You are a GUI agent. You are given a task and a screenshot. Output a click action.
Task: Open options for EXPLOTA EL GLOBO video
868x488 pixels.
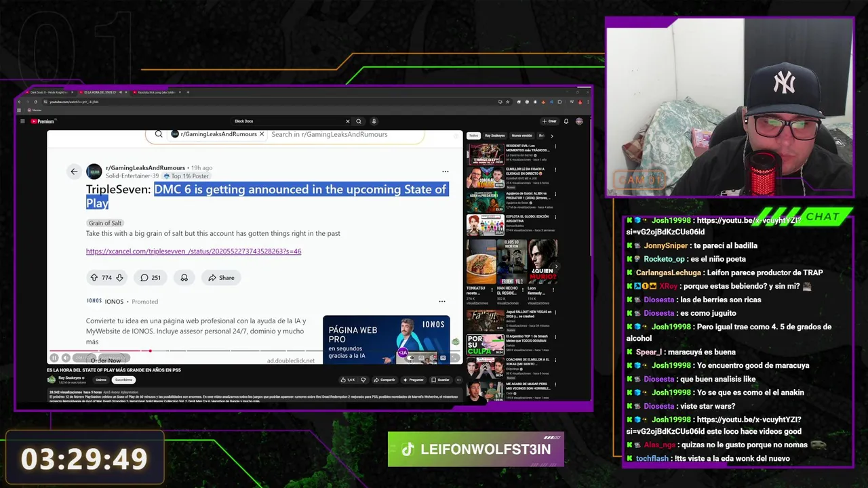555,218
